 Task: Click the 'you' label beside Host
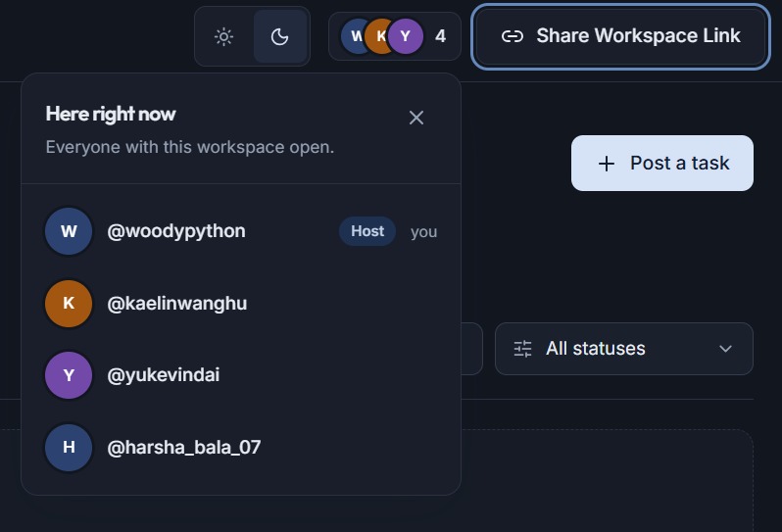[x=424, y=232]
